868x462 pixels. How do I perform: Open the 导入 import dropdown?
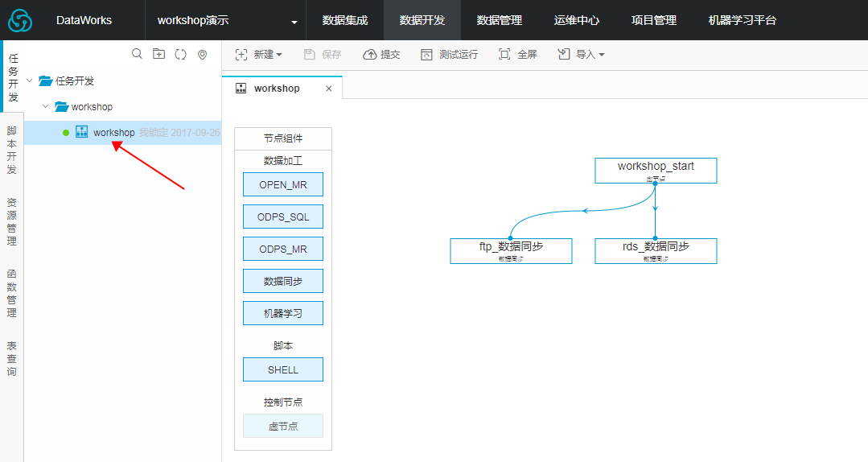(x=581, y=54)
